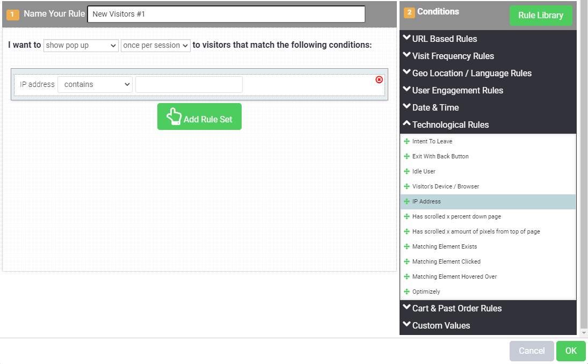Image resolution: width=588 pixels, height=364 pixels.
Task: Open the Rule Library
Action: tap(541, 15)
